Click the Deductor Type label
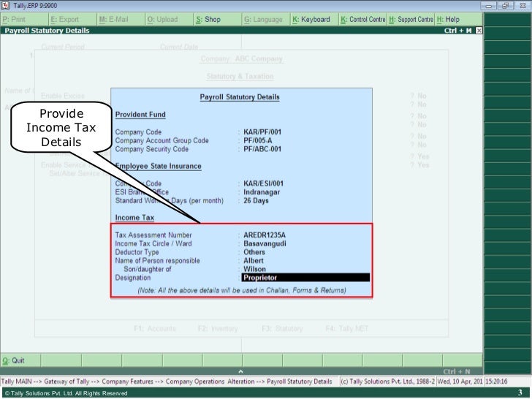532x399 pixels. point(137,252)
